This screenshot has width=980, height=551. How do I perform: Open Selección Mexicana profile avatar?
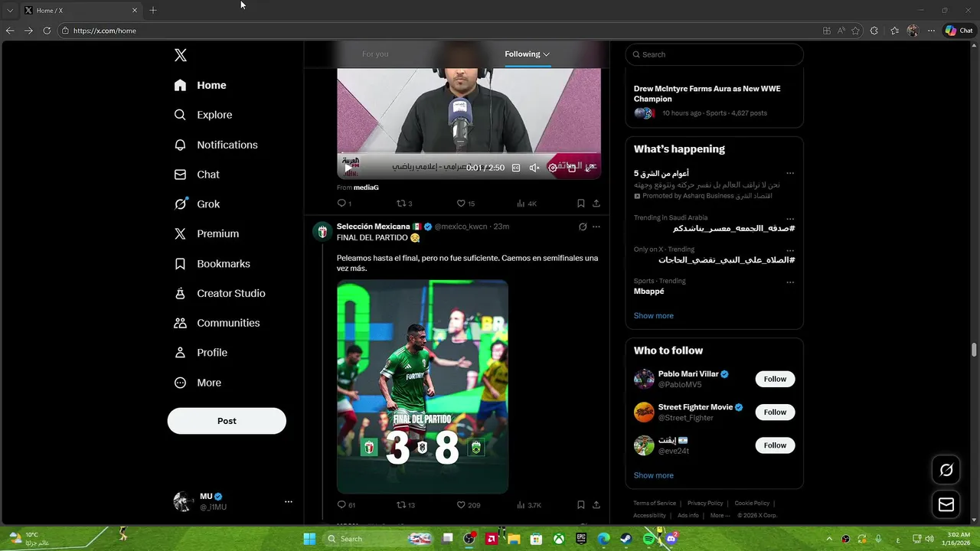[x=322, y=231]
